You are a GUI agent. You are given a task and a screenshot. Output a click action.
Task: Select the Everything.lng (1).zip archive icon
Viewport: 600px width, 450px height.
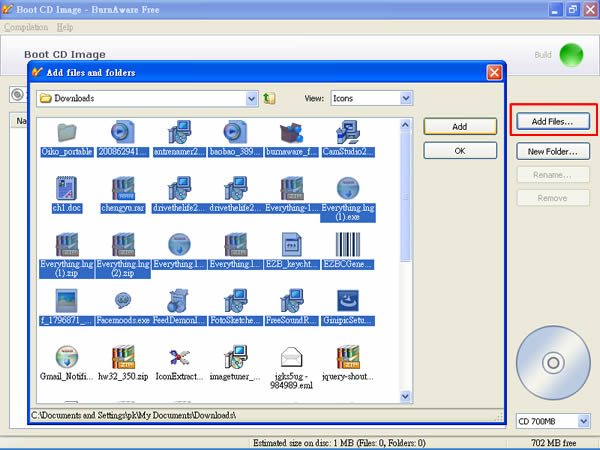67,245
